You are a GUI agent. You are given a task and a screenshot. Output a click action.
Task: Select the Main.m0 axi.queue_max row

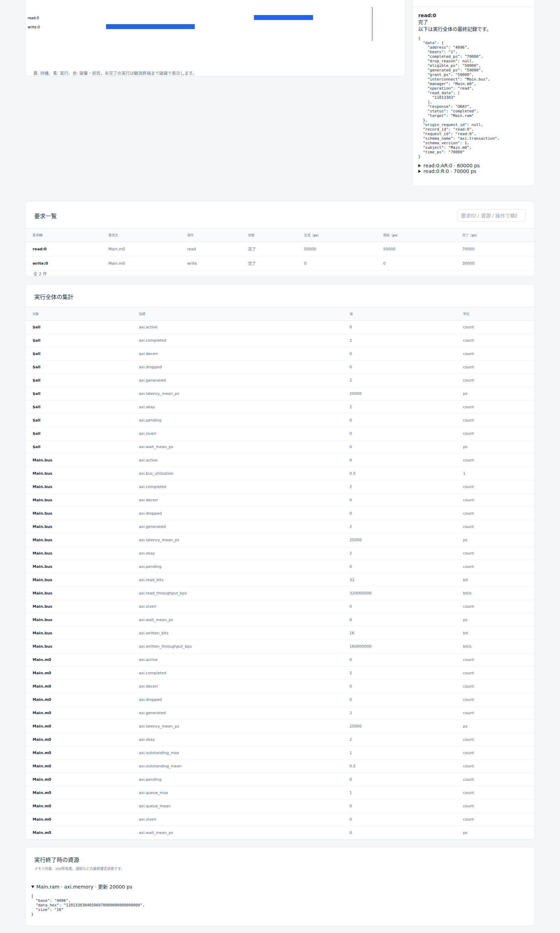click(x=280, y=793)
